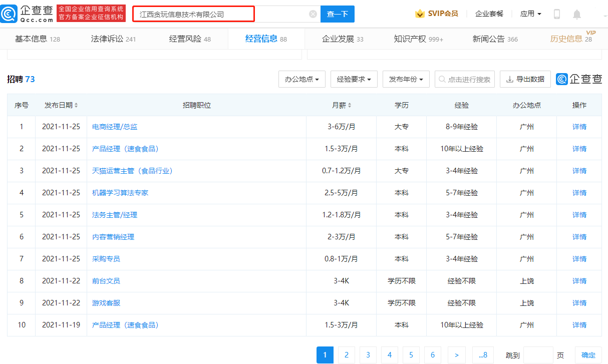This screenshot has width=608, height=364.
Task: Expand the 经验要求 filter dropdown
Action: tap(354, 79)
